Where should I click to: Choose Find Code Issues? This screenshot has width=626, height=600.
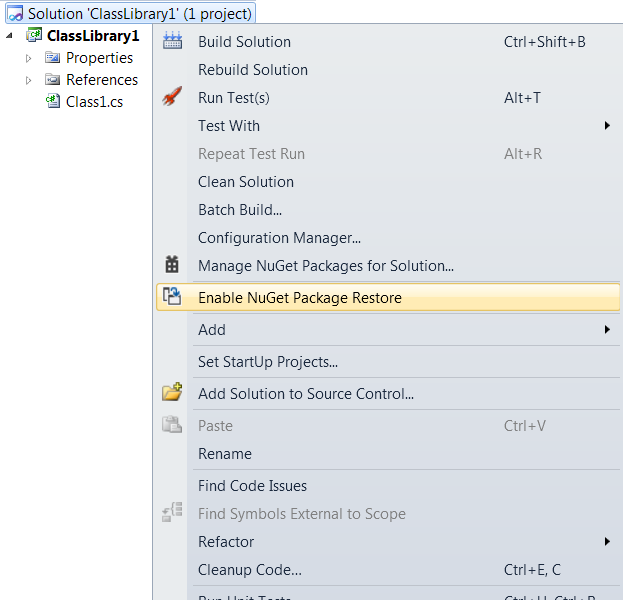[388, 486]
